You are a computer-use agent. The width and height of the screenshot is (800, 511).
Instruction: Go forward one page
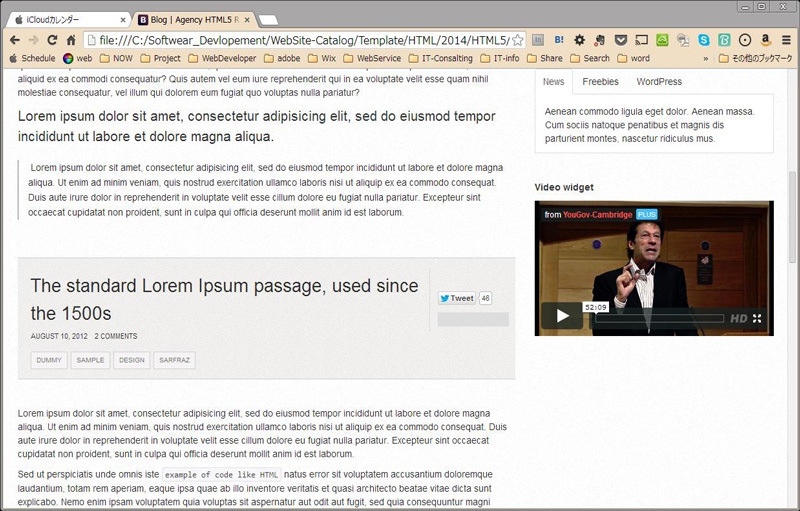click(34, 40)
